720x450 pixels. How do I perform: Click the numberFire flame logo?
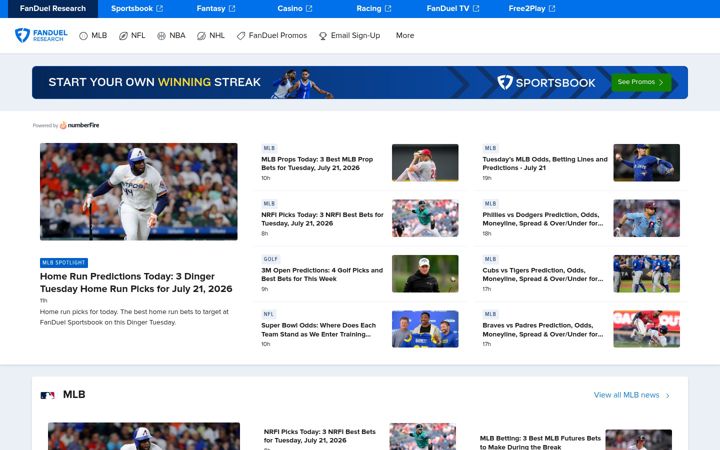pos(63,125)
